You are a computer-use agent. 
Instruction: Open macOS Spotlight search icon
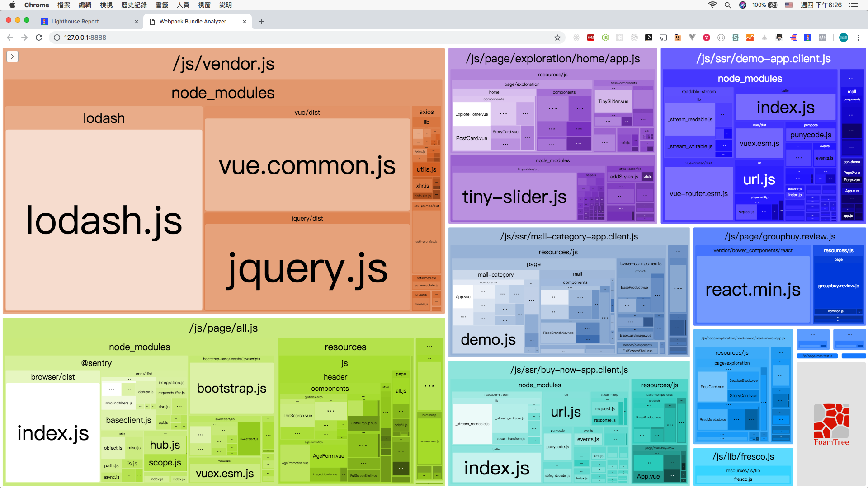[x=727, y=5]
